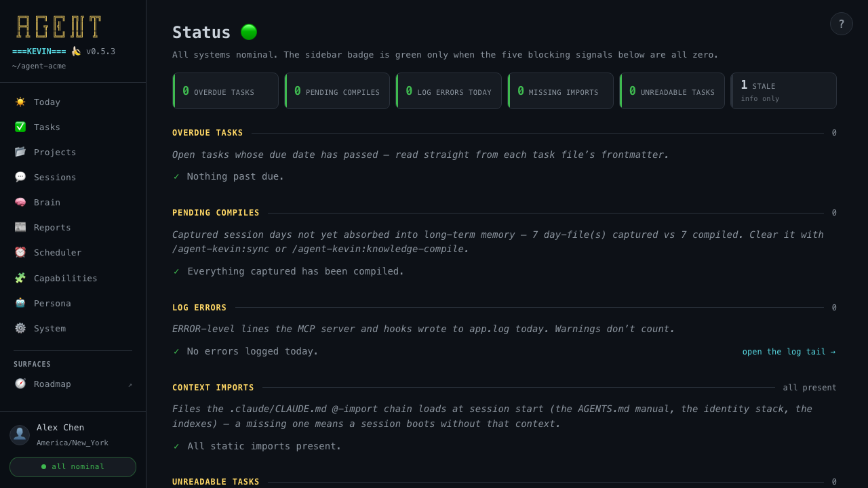
Task: Open the Projects section
Action: [x=73, y=152]
